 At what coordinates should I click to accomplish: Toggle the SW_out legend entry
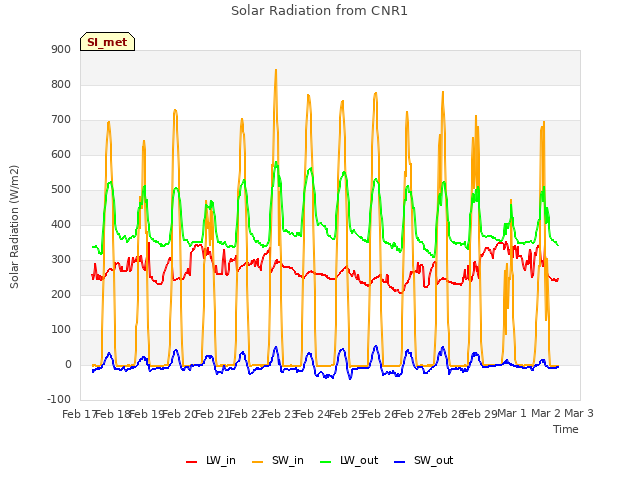tap(423, 460)
